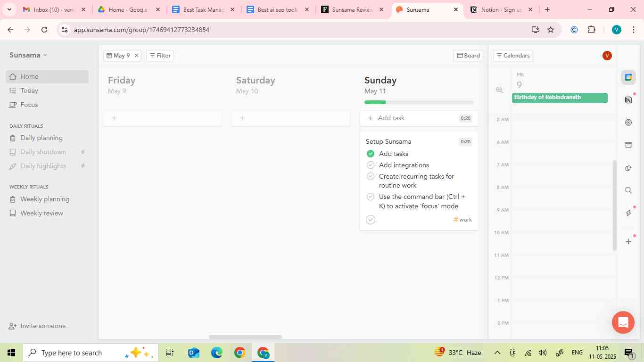Click the Board view button
This screenshot has width=644, height=362.
pyautogui.click(x=468, y=56)
